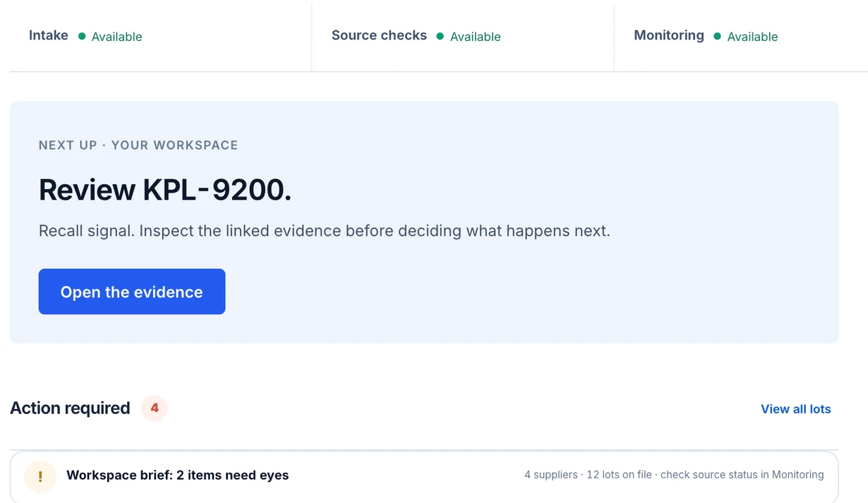
Task: Click the Open the evidence button
Action: tap(132, 291)
